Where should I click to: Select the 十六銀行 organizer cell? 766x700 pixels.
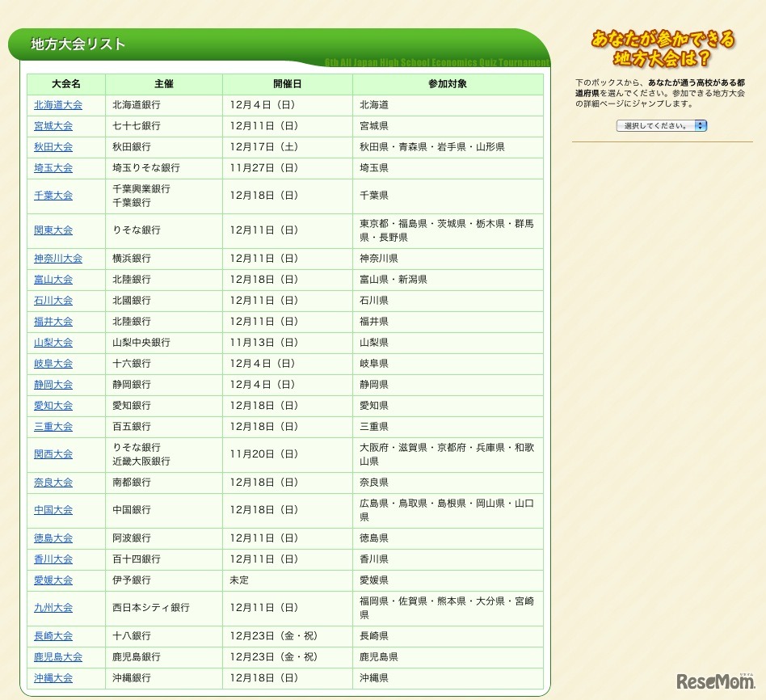tap(164, 364)
